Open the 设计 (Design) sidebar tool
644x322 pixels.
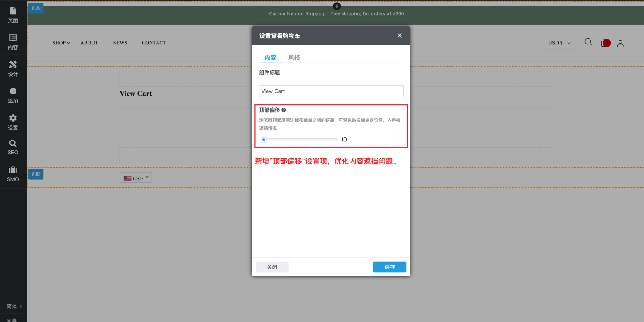(x=13, y=69)
